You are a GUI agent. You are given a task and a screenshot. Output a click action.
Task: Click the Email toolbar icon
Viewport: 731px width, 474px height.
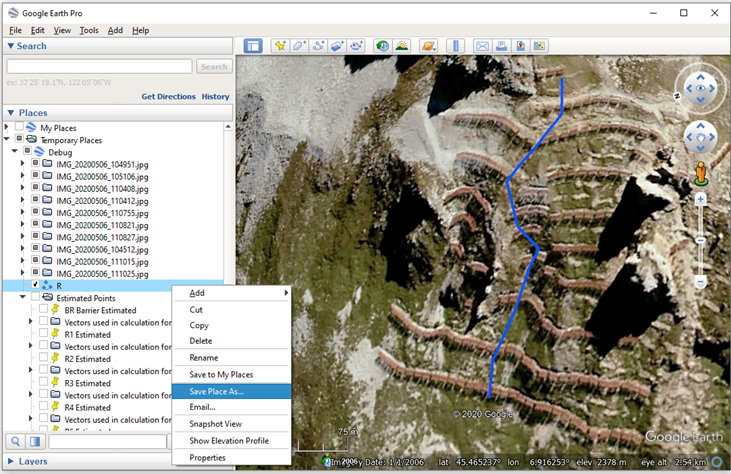tap(483, 46)
